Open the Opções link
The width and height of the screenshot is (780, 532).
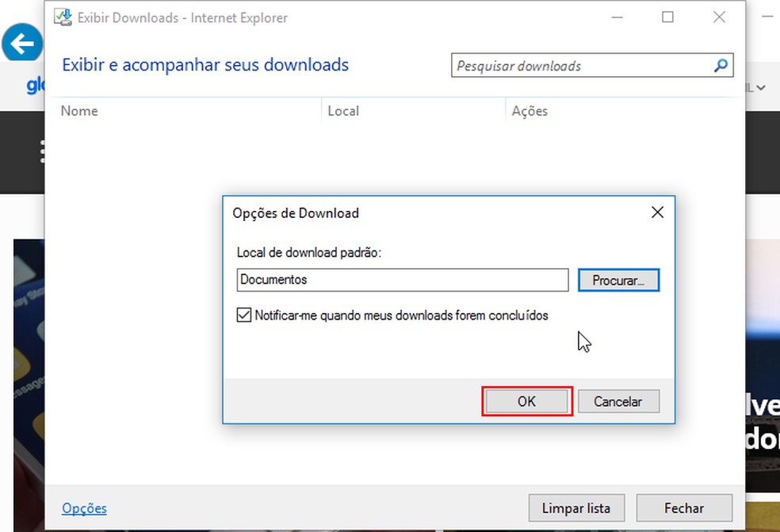[x=84, y=508]
